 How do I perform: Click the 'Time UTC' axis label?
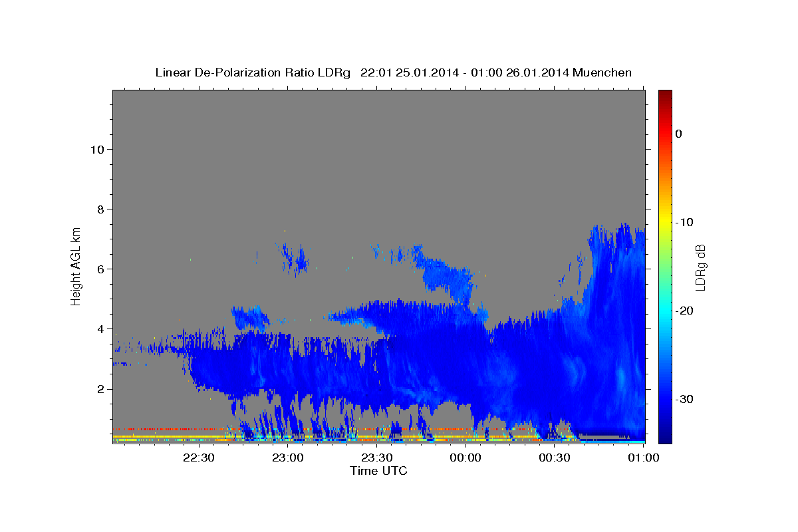coord(378,471)
